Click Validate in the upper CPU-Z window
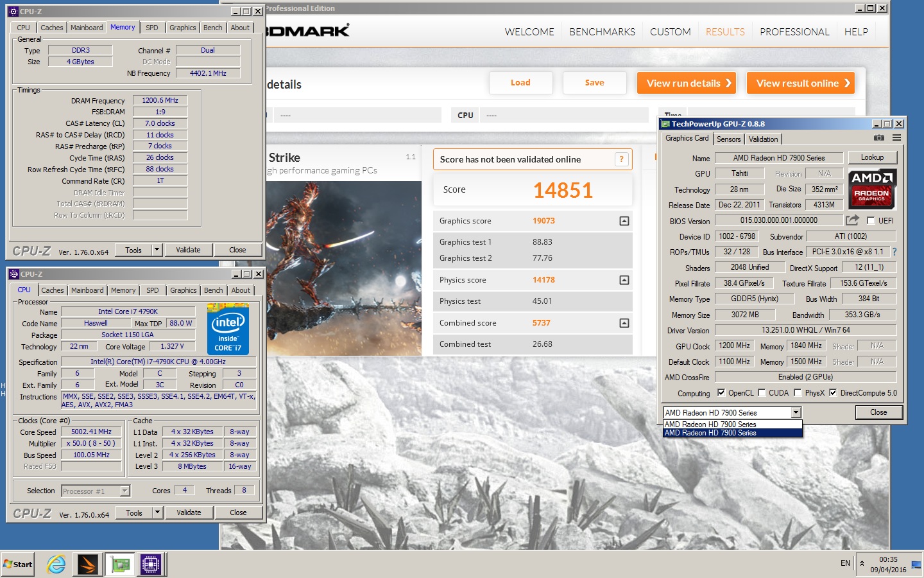Screen dimensions: 924x578 (x=188, y=250)
